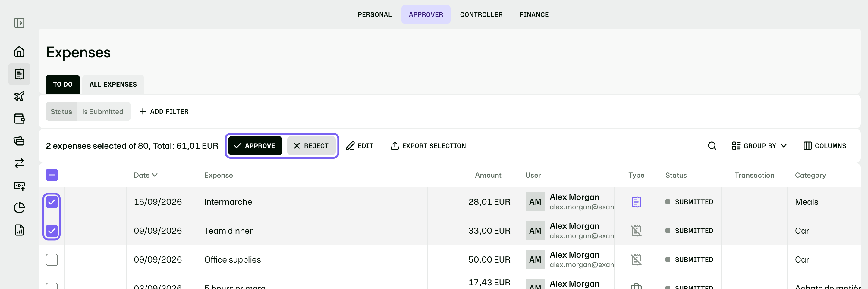Open the Home icon in sidebar
The height and width of the screenshot is (289, 868).
pyautogui.click(x=19, y=51)
